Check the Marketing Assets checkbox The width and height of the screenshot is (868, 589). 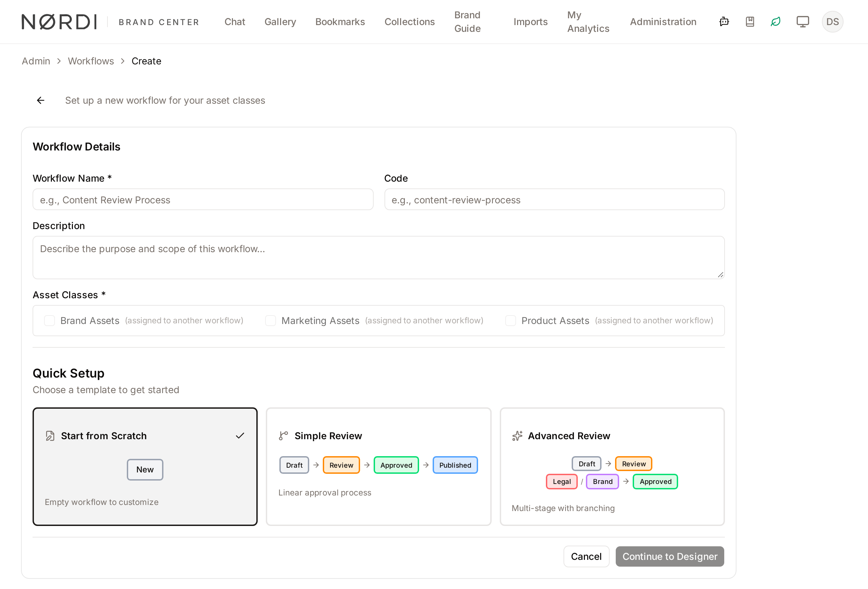tap(271, 321)
